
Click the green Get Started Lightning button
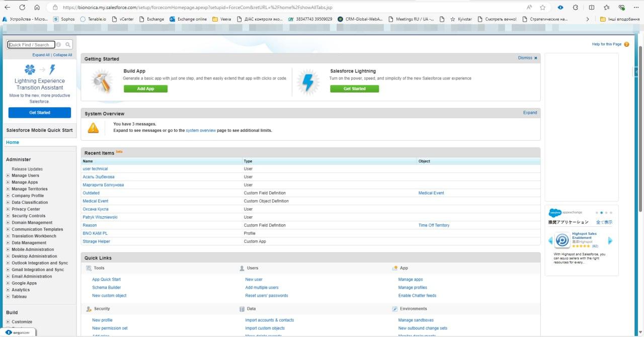(354, 89)
